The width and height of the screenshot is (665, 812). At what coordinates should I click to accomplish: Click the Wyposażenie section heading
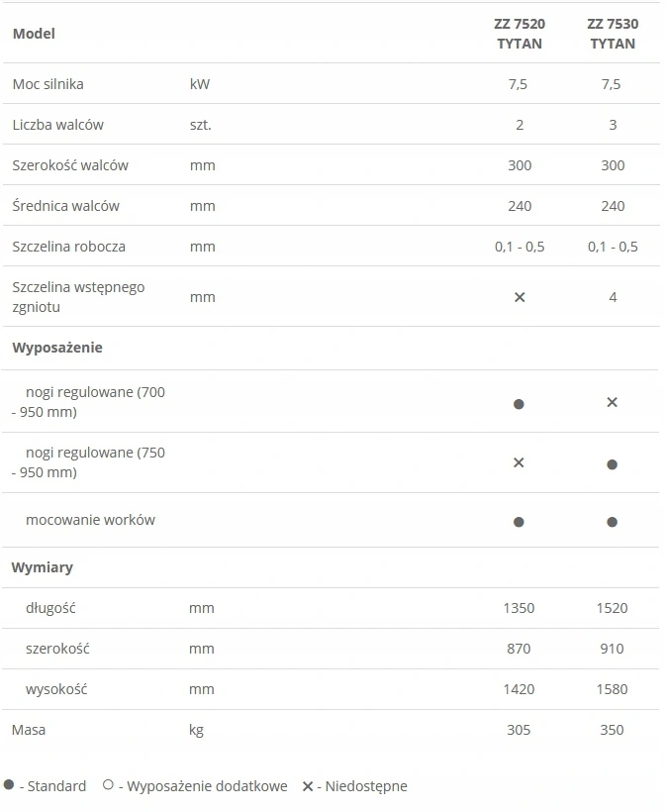[x=57, y=348]
